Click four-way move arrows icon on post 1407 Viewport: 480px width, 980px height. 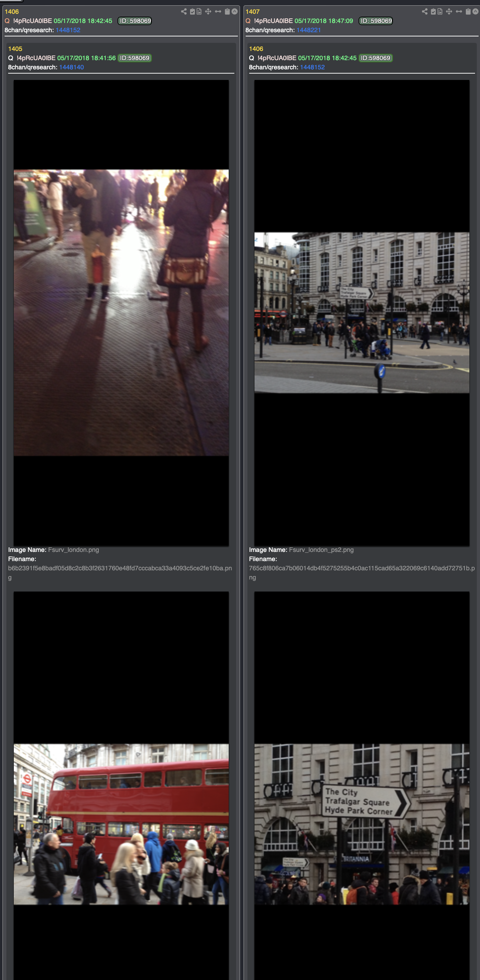[x=449, y=11]
